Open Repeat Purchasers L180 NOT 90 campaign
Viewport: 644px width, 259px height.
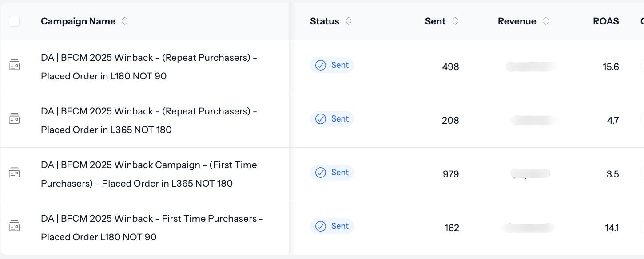(x=149, y=67)
